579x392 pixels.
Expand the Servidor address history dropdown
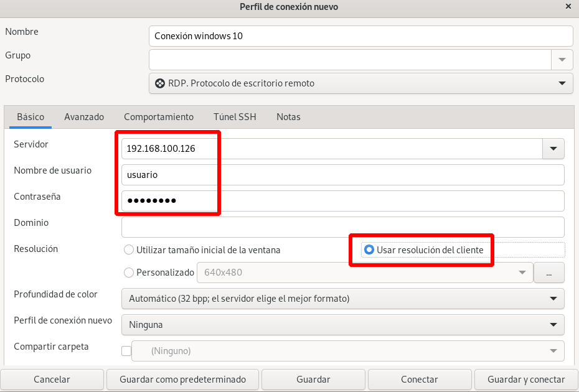553,149
